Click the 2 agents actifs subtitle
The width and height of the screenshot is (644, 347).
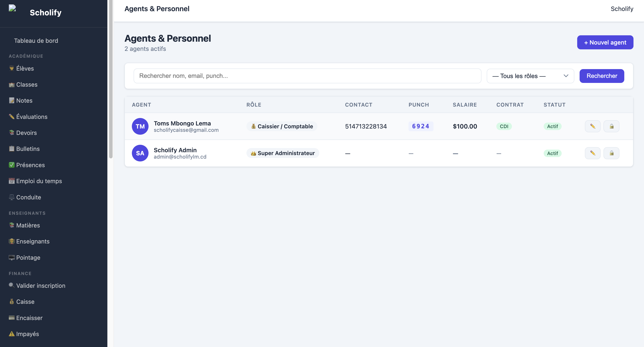pyautogui.click(x=145, y=48)
